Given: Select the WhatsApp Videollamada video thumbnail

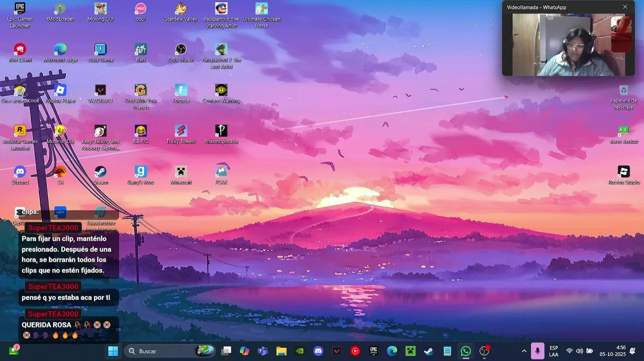Looking at the screenshot, I should click(568, 45).
